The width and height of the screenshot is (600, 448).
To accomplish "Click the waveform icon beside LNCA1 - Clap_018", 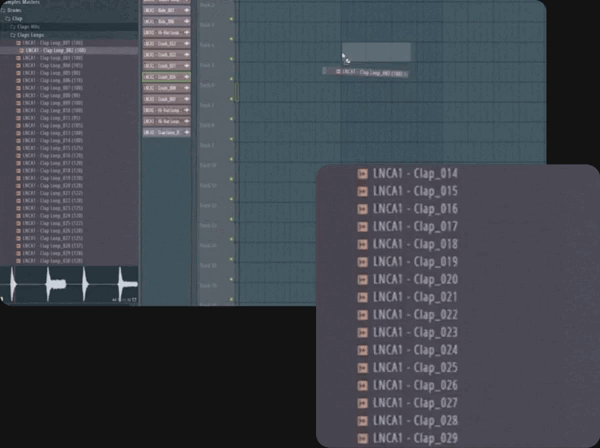I will 362,244.
